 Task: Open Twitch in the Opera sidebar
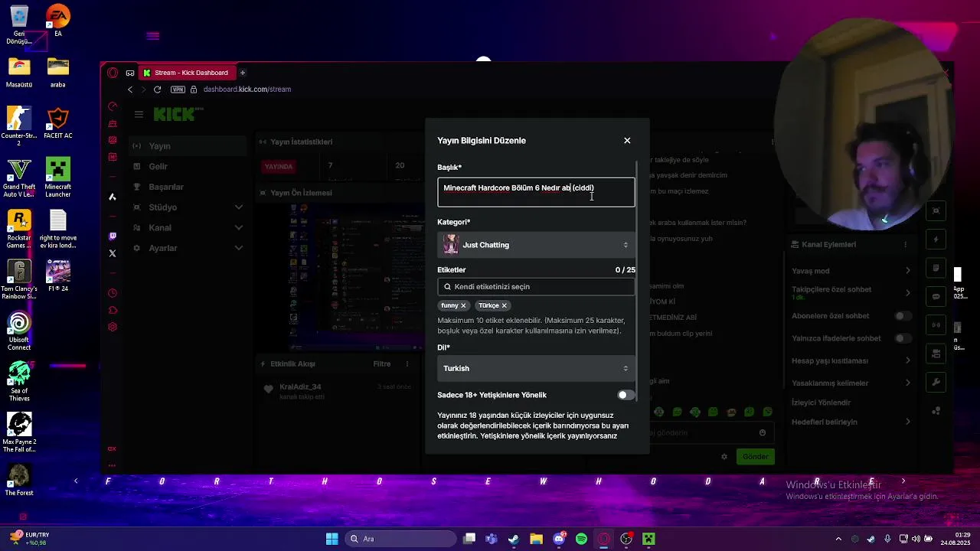click(x=113, y=236)
